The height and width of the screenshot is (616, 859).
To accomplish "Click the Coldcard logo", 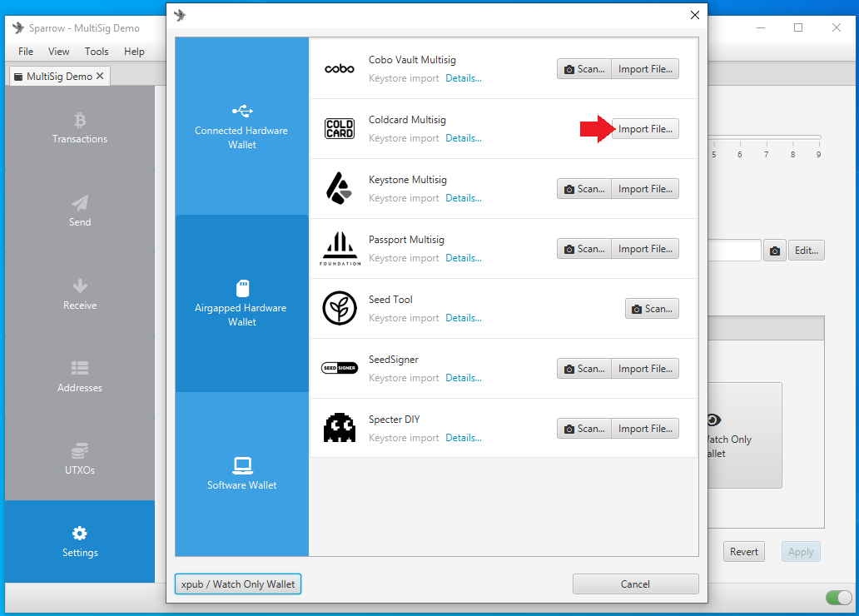I will pyautogui.click(x=340, y=129).
